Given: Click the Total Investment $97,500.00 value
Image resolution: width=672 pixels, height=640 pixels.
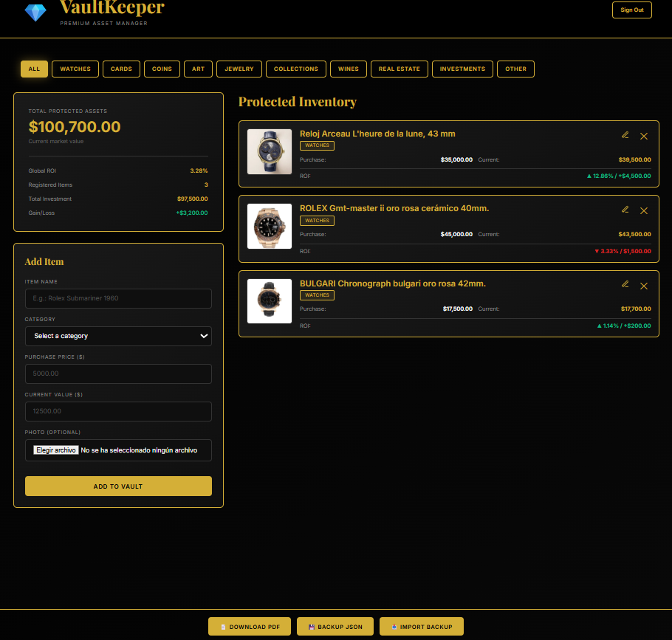Looking at the screenshot, I should (193, 199).
